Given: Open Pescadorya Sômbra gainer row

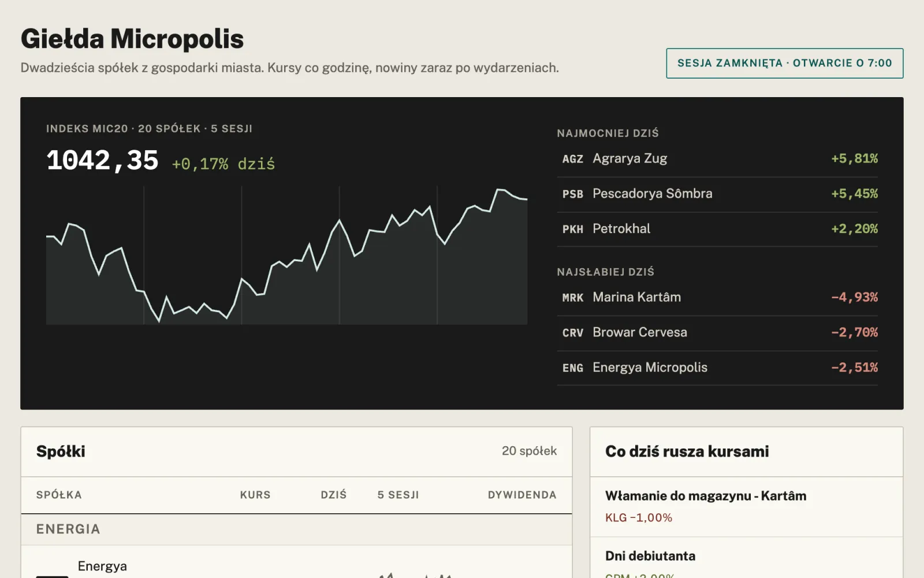Looking at the screenshot, I should tap(717, 194).
